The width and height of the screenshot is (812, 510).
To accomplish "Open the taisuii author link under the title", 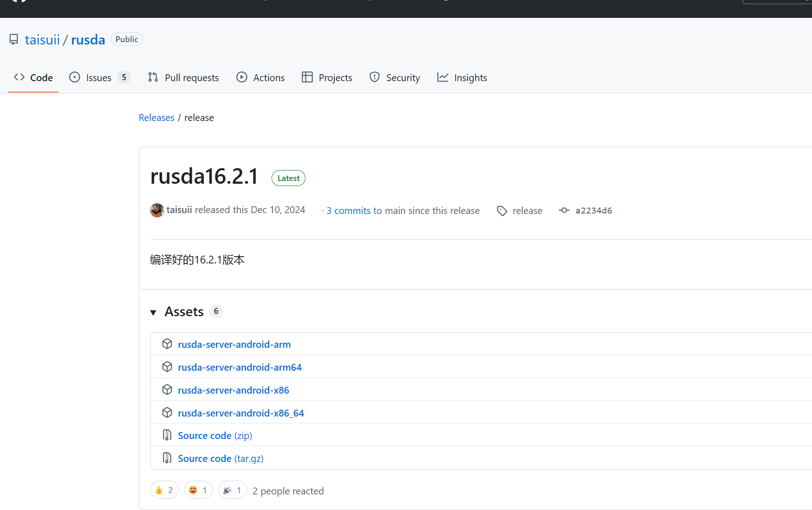I will coord(179,210).
